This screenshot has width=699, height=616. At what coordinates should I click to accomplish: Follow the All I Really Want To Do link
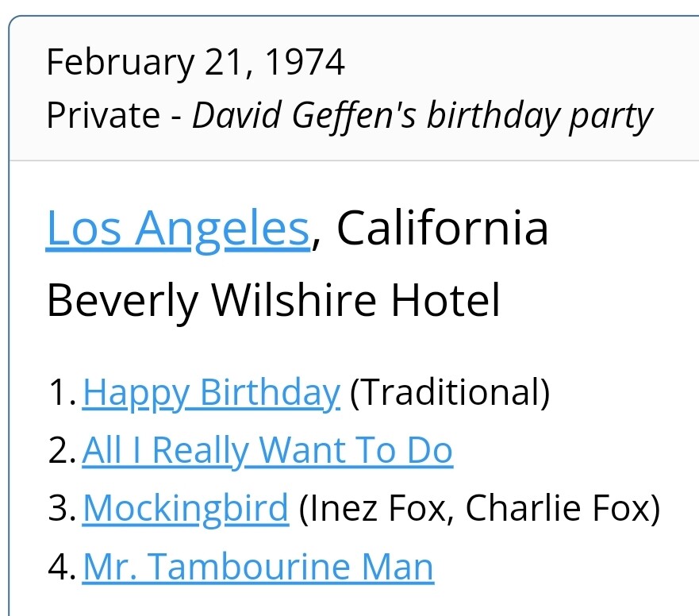(x=267, y=452)
